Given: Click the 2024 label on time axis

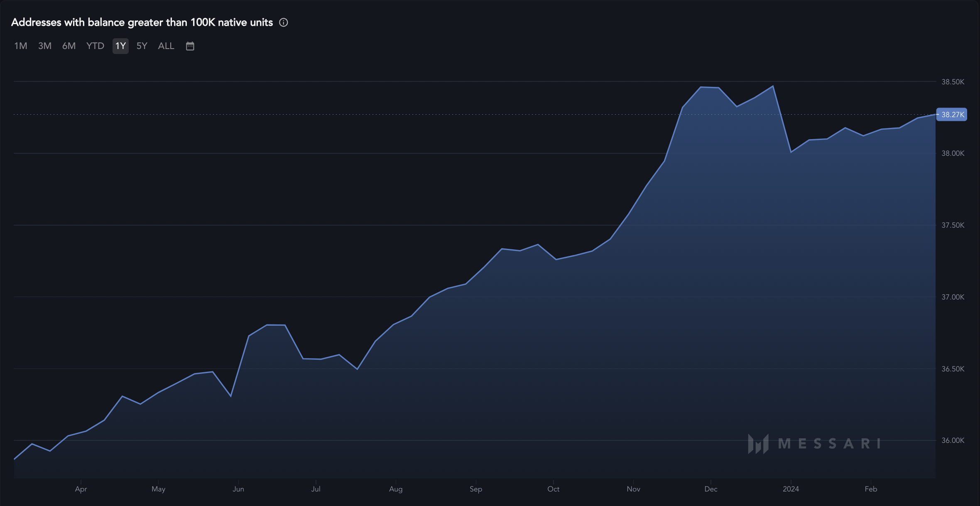Looking at the screenshot, I should tap(791, 489).
